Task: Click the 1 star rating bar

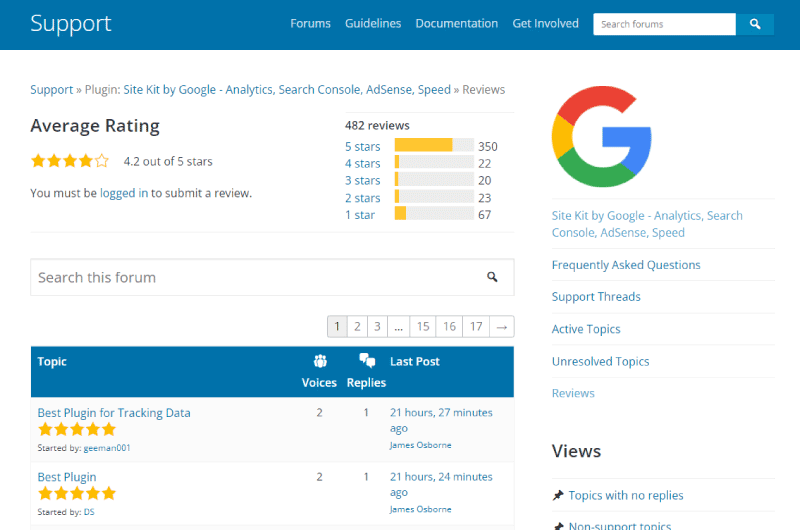Action: pyautogui.click(x=434, y=213)
